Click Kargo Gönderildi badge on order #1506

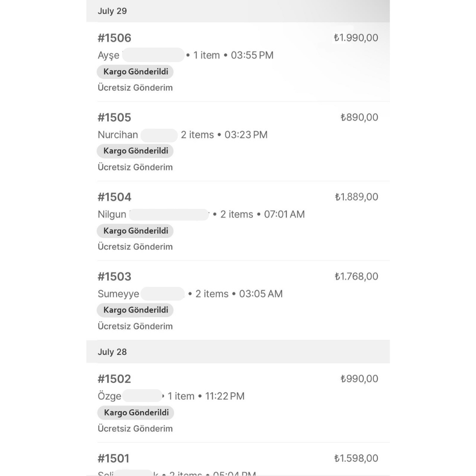click(x=135, y=72)
